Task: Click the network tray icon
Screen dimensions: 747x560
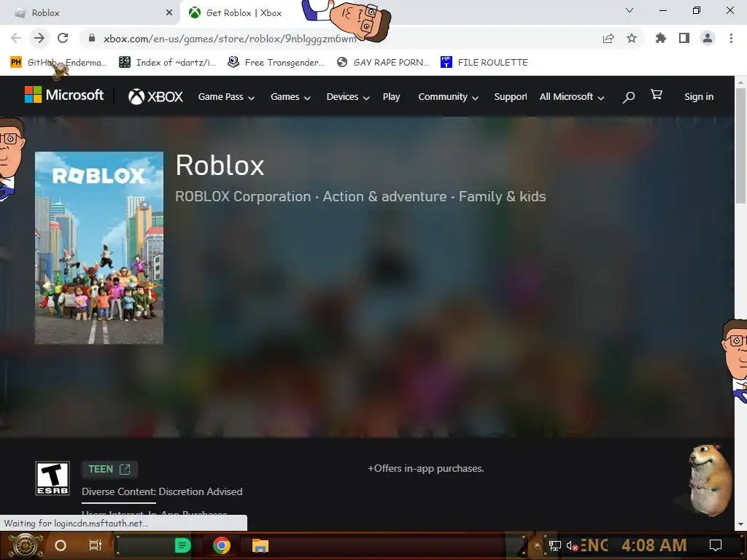Action: click(554, 545)
